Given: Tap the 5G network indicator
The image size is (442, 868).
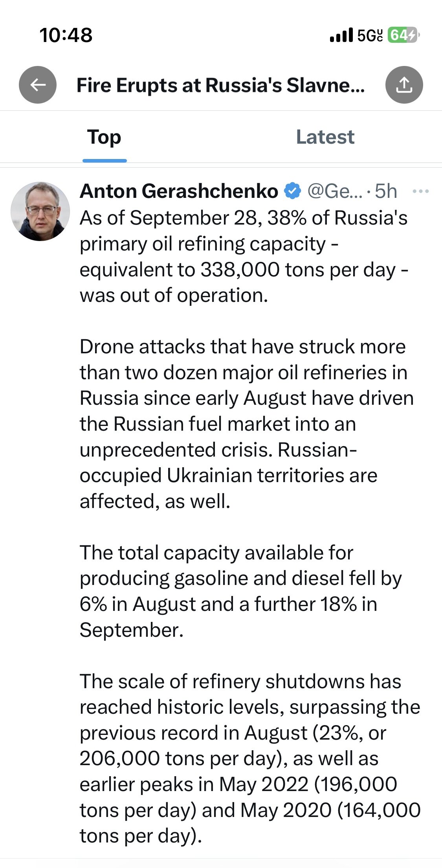Looking at the screenshot, I should point(369,35).
